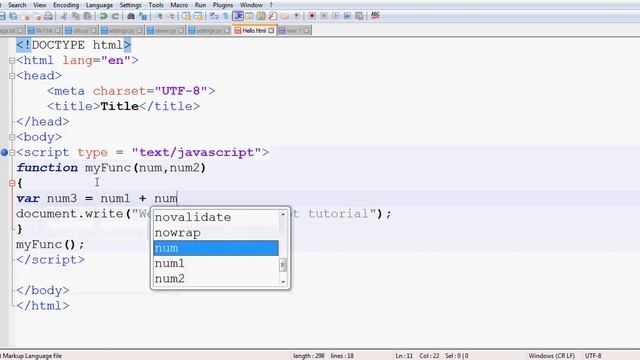Viewport: 640px width, 360px height.
Task: Collapse the script tag fold marker
Action: pos(12,152)
